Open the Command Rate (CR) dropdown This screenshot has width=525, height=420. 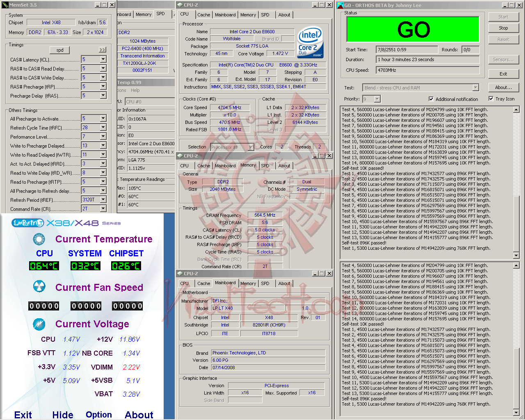point(103,209)
